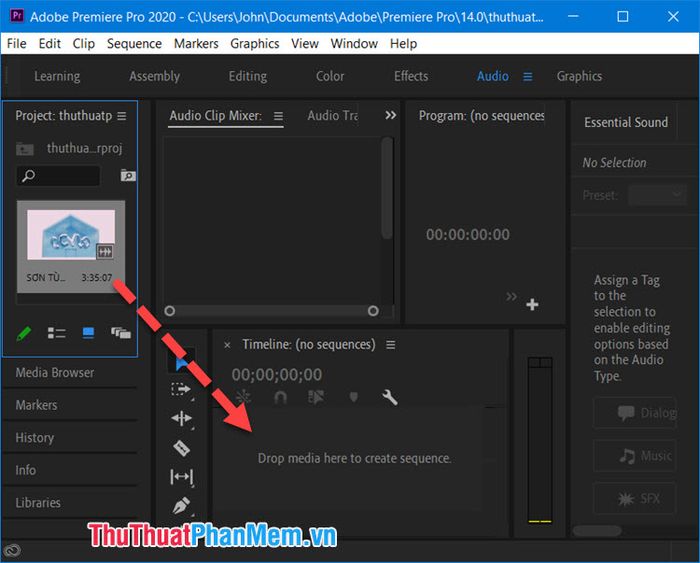Open the Timeline Display Settings wrench
This screenshot has width=700, height=563.
point(390,397)
